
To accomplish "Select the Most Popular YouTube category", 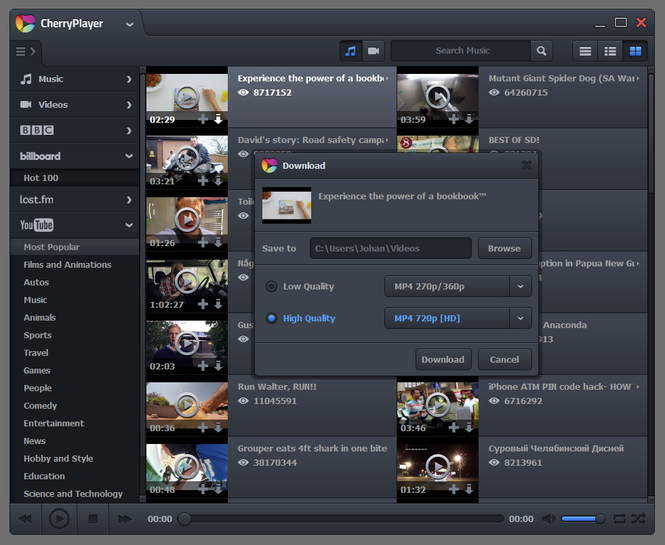I will pos(75,247).
